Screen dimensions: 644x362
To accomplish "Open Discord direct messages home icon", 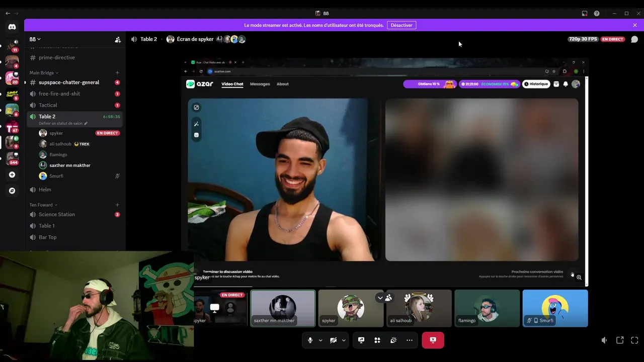I will point(12,27).
